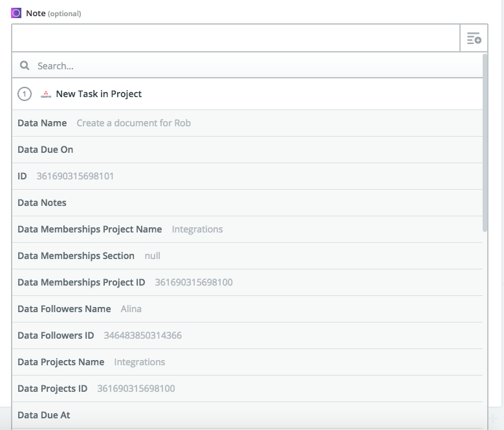Choose the Data Followers ID option

click(x=248, y=335)
